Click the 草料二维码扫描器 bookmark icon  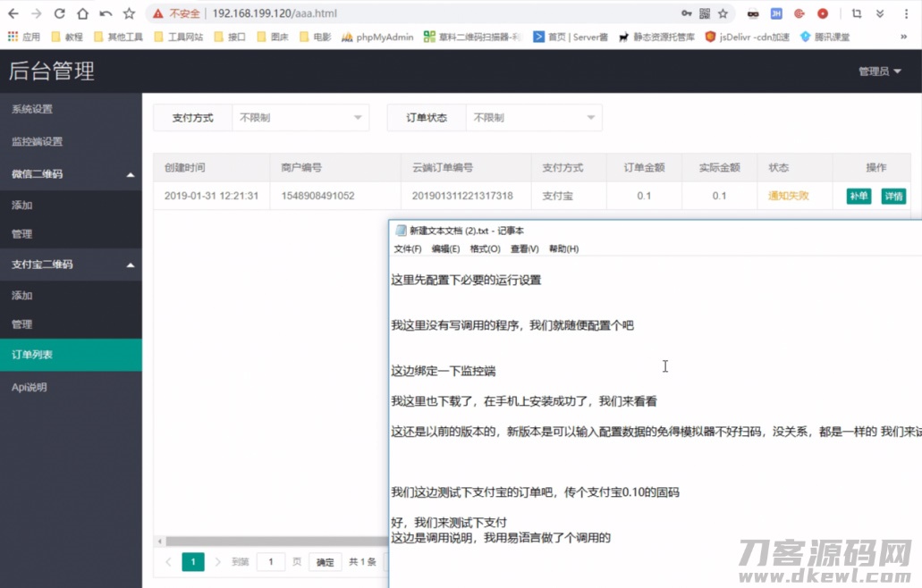point(427,37)
